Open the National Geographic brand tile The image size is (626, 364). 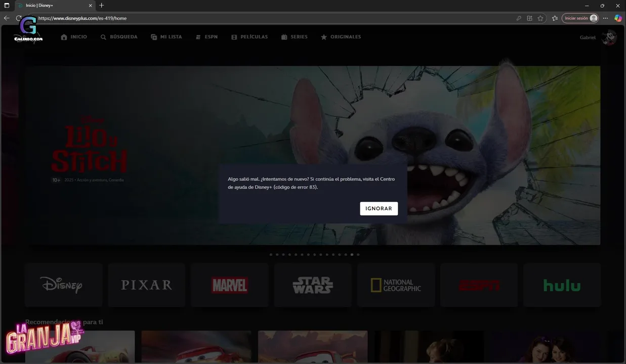396,285
